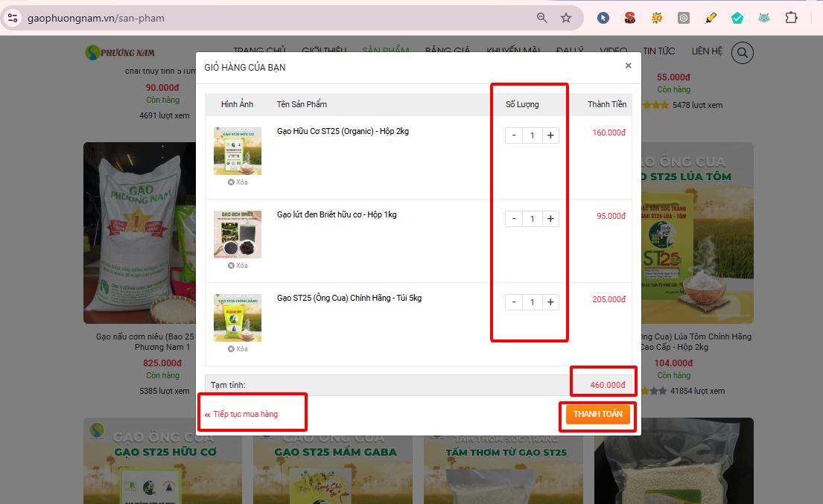Image resolution: width=823 pixels, height=504 pixels.
Task: Increase quantity of Gạo ST25 Ông Cua 5kg
Action: 550,302
